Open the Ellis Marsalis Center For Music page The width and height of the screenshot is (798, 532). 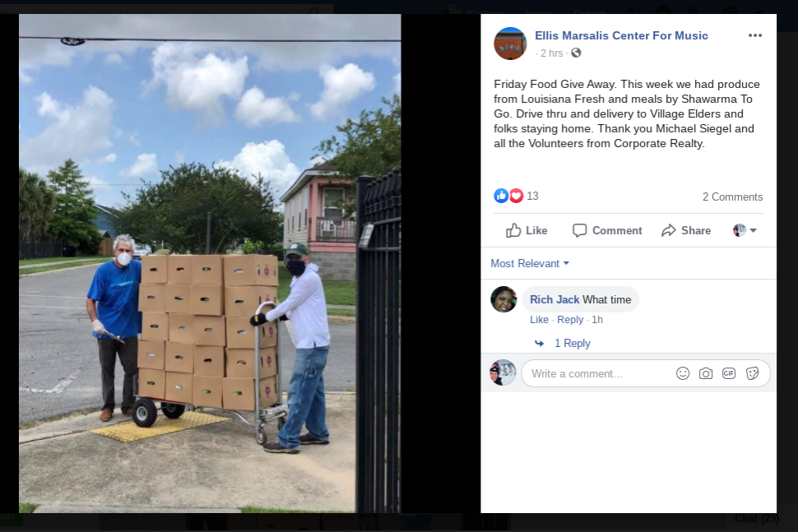[621, 35]
